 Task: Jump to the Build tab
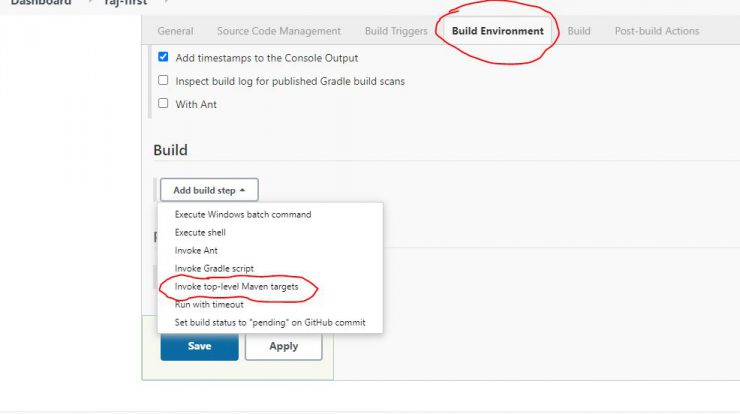pos(579,31)
